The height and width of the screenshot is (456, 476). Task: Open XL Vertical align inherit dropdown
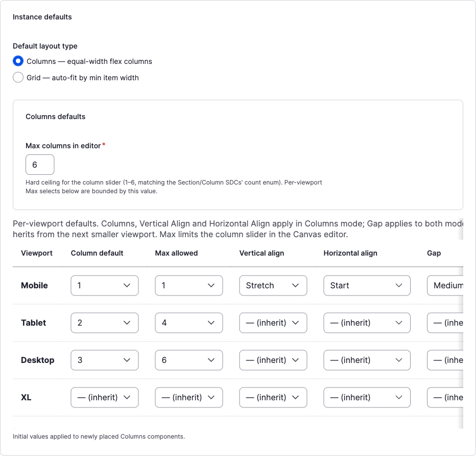tap(273, 397)
